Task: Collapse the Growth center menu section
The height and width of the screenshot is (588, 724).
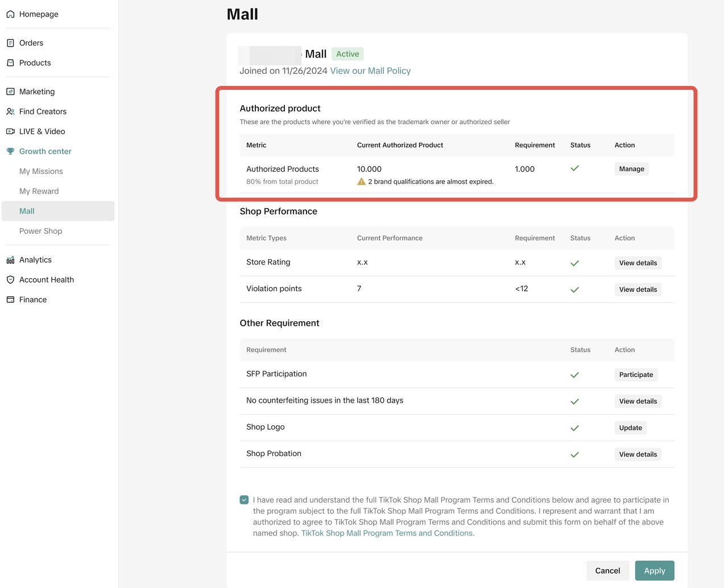Action: 45,151
